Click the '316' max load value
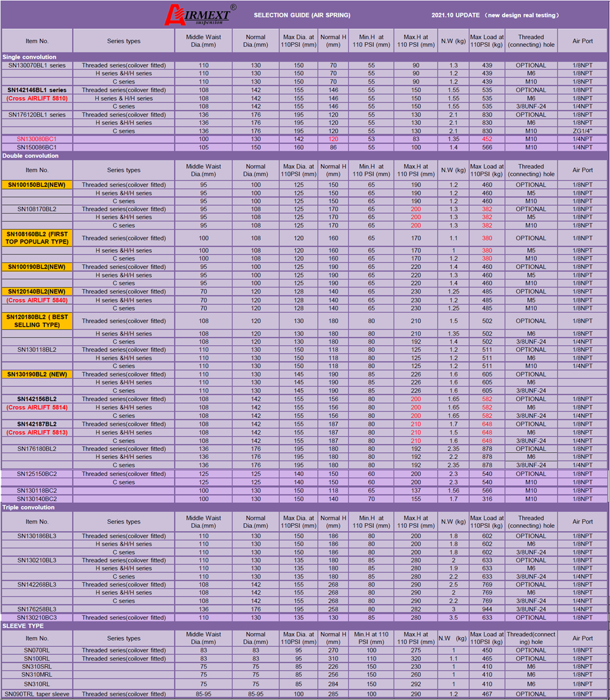The height and width of the screenshot is (700, 610). pyautogui.click(x=487, y=499)
